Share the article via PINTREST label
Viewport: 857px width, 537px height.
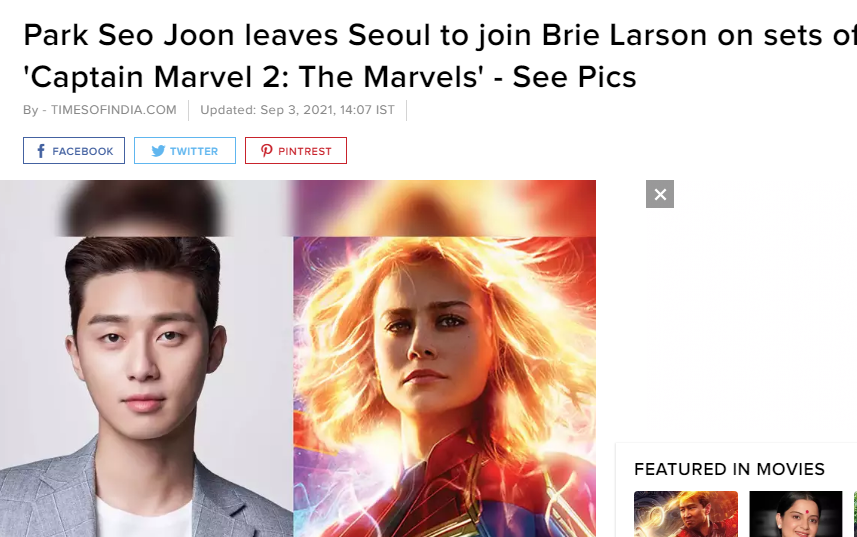pos(304,151)
